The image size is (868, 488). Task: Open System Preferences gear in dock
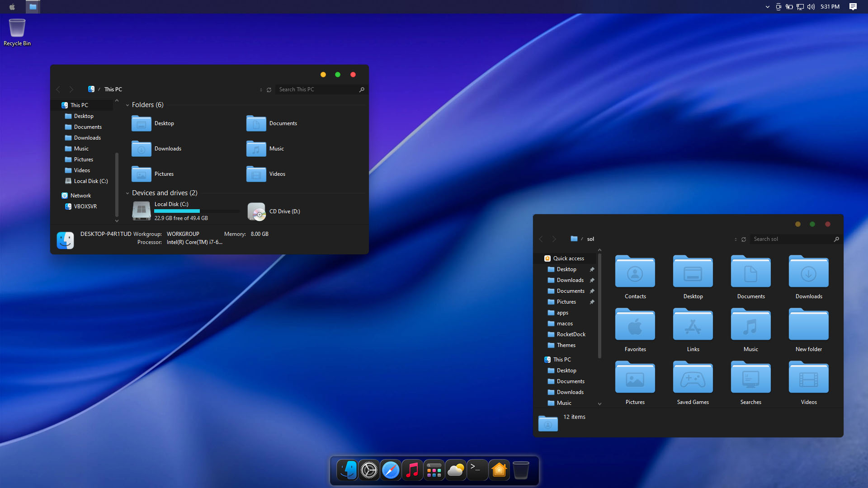369,470
